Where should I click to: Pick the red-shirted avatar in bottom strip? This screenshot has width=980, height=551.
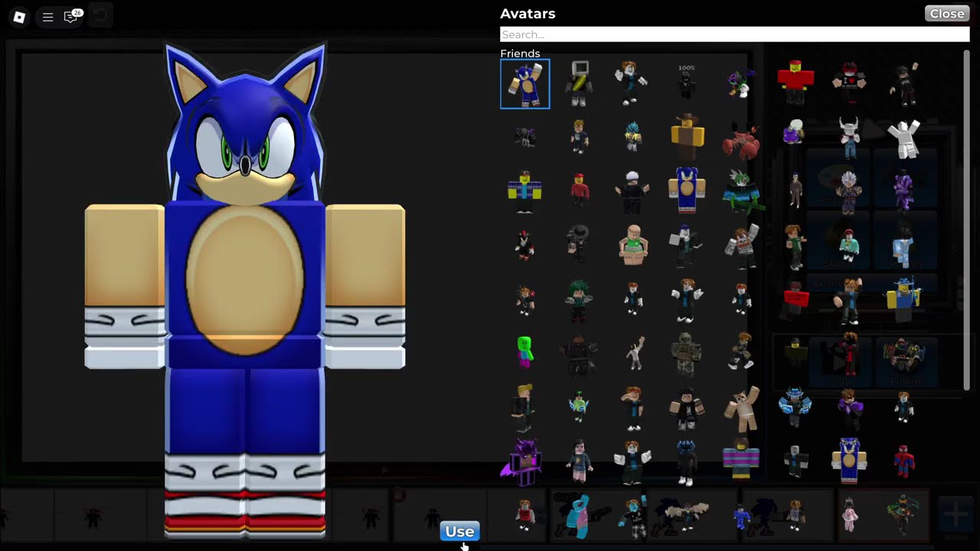click(x=524, y=514)
